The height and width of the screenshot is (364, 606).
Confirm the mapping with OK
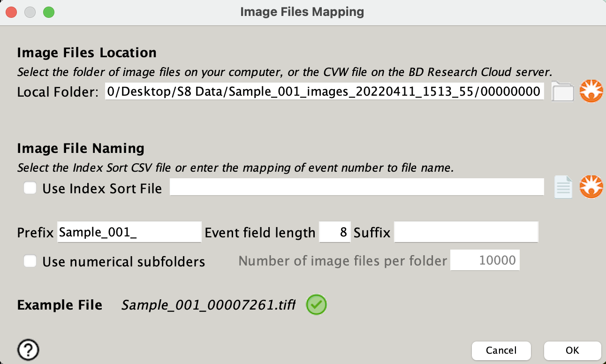click(x=572, y=350)
